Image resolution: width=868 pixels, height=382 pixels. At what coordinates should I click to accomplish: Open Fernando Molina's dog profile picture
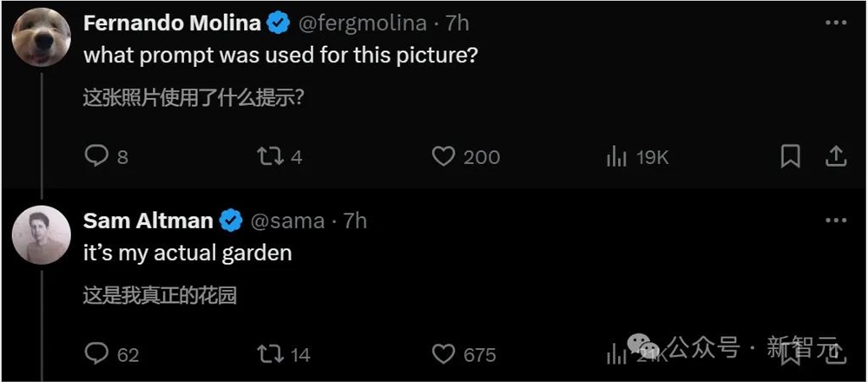[41, 36]
